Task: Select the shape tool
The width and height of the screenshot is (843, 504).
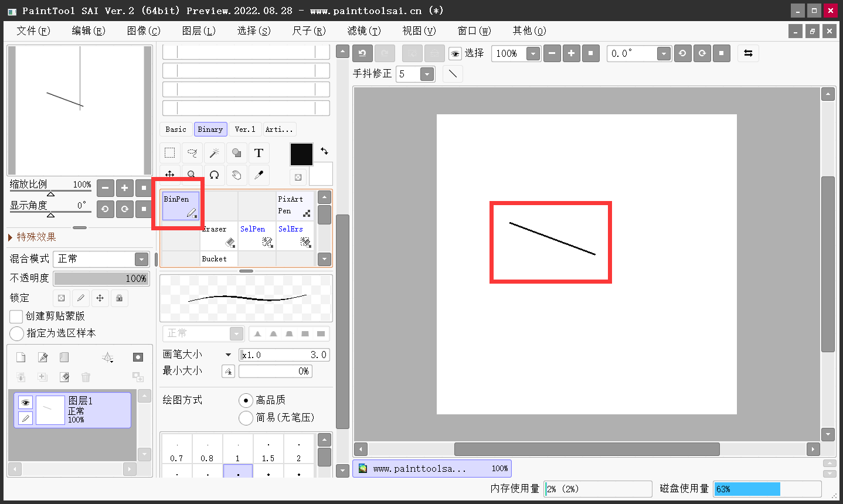Action: click(237, 153)
